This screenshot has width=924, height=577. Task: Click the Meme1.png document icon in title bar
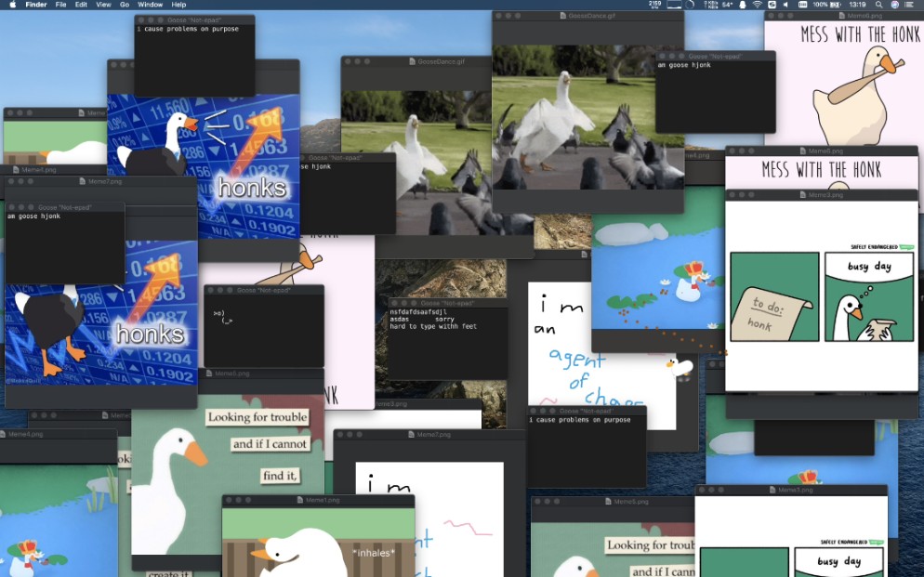pyautogui.click(x=300, y=501)
